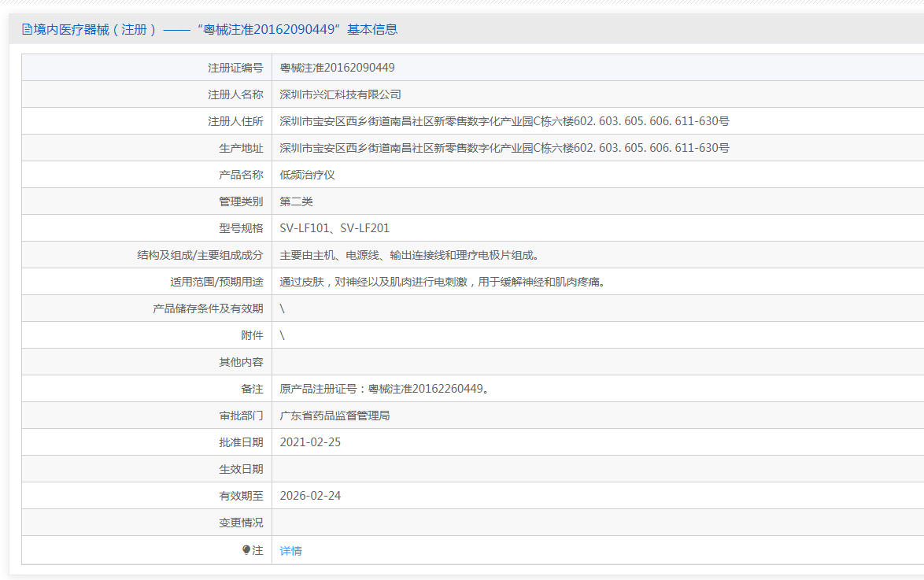Click the 境内医疗器械（注册）基本信息 heading text

(x=216, y=29)
